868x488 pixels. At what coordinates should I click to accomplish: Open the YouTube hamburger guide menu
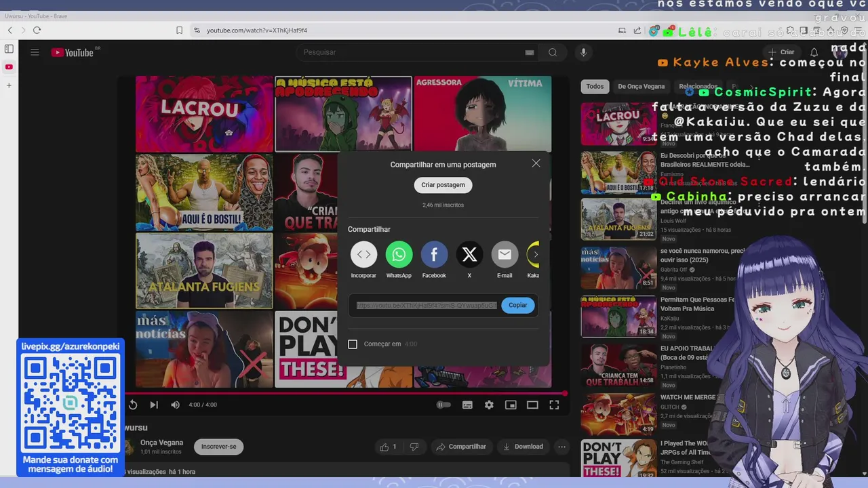pyautogui.click(x=35, y=52)
